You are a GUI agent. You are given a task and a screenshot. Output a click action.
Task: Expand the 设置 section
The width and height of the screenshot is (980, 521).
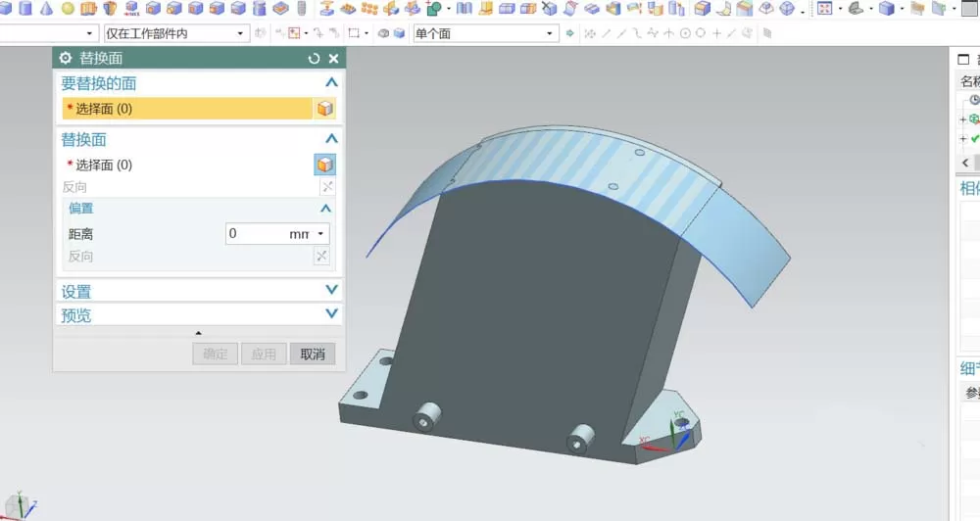point(199,291)
